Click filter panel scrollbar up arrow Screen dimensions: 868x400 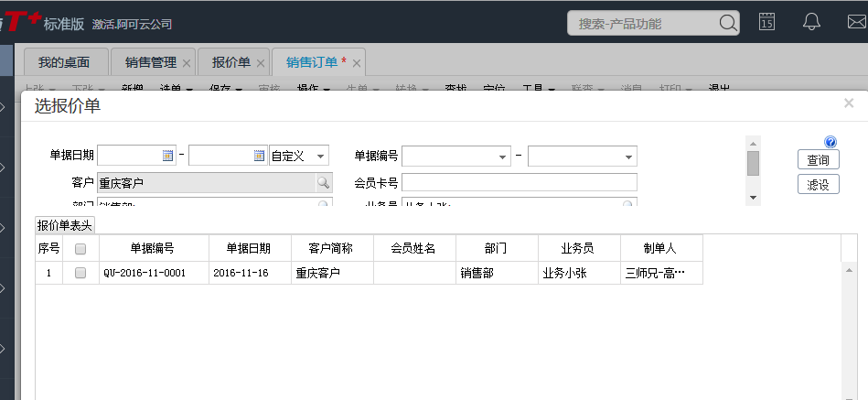pyautogui.click(x=753, y=144)
